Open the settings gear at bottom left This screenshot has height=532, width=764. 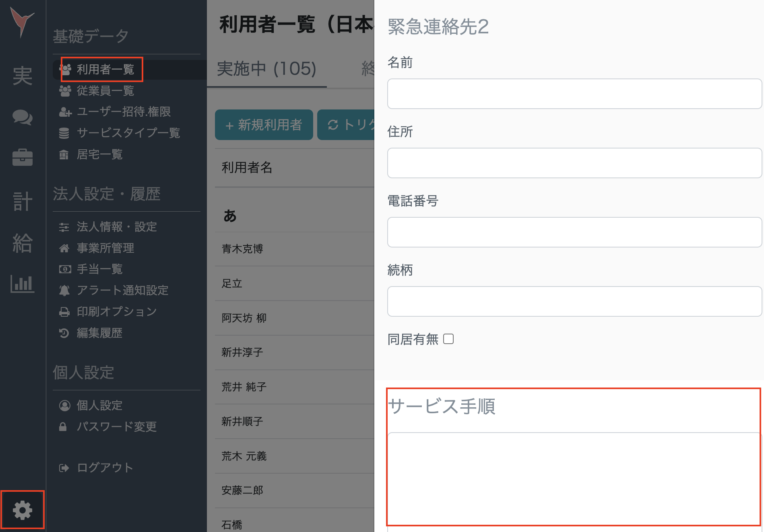coord(22,509)
